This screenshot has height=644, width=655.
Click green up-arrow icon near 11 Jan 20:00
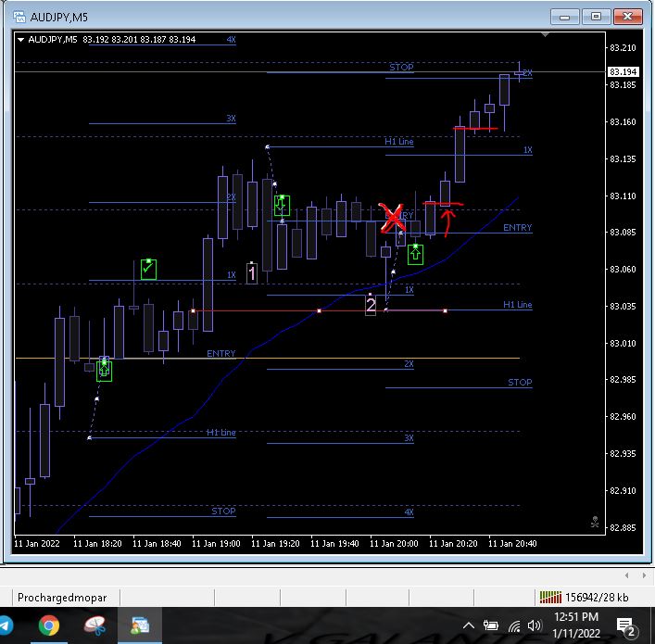click(x=415, y=254)
